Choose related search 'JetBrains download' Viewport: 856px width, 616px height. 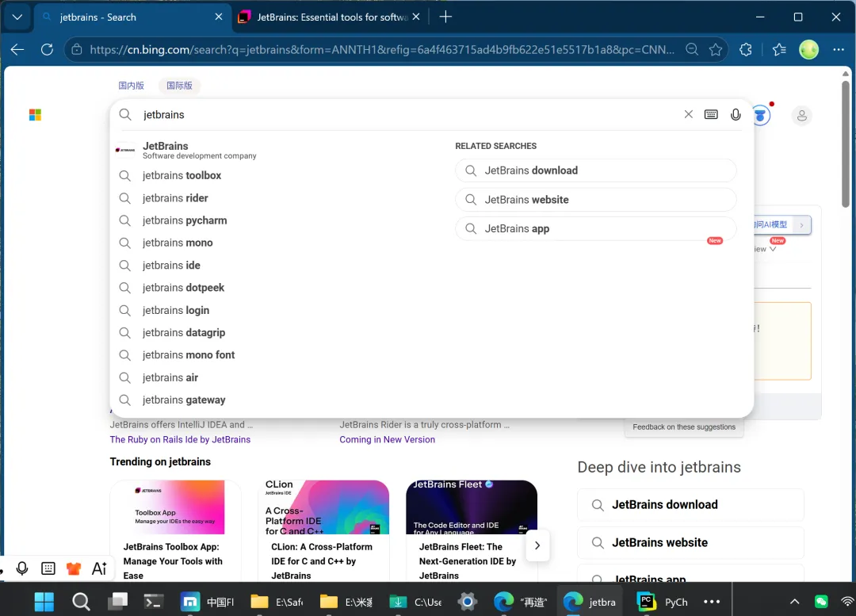595,170
